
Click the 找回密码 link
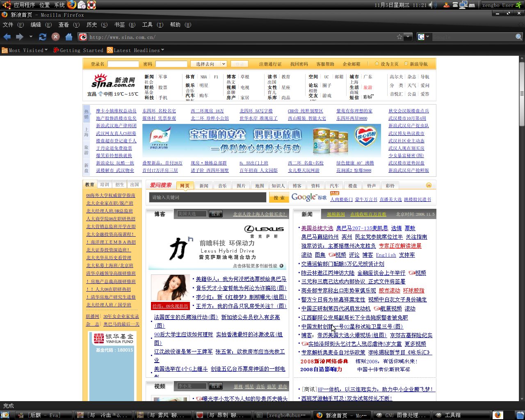(x=299, y=64)
